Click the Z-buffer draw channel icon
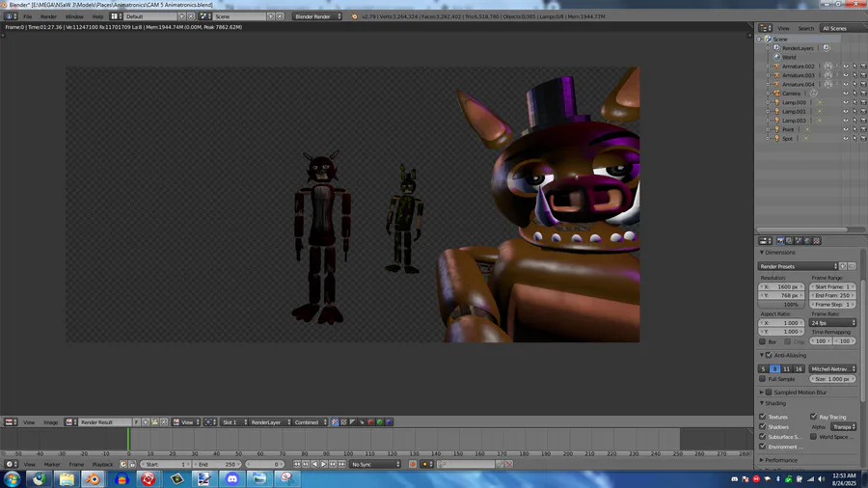 click(362, 422)
